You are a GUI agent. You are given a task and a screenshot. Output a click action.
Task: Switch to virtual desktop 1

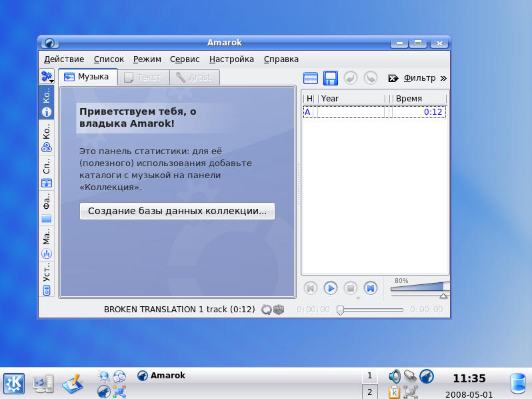point(370,376)
